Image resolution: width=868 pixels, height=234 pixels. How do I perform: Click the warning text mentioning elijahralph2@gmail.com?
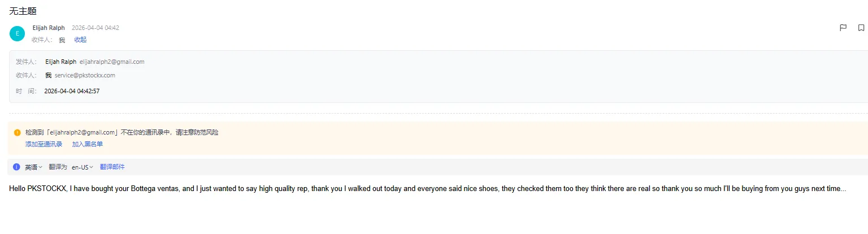(121, 133)
